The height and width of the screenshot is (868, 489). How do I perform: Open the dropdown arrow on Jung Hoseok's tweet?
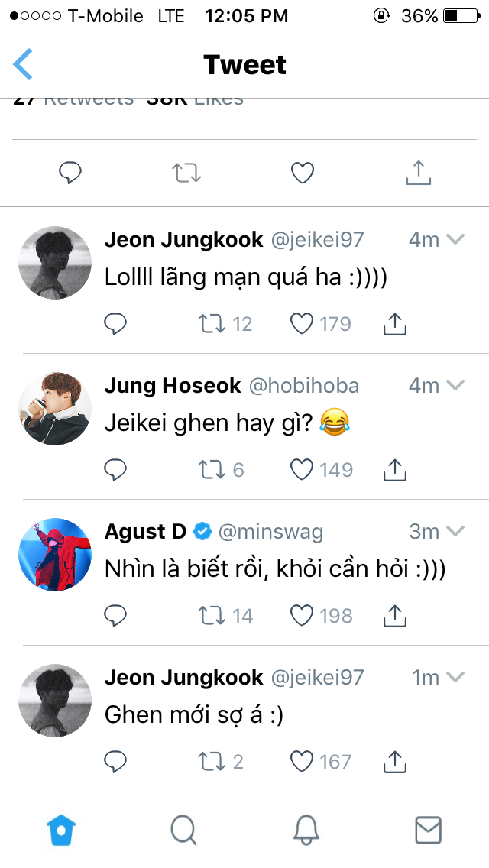click(455, 385)
